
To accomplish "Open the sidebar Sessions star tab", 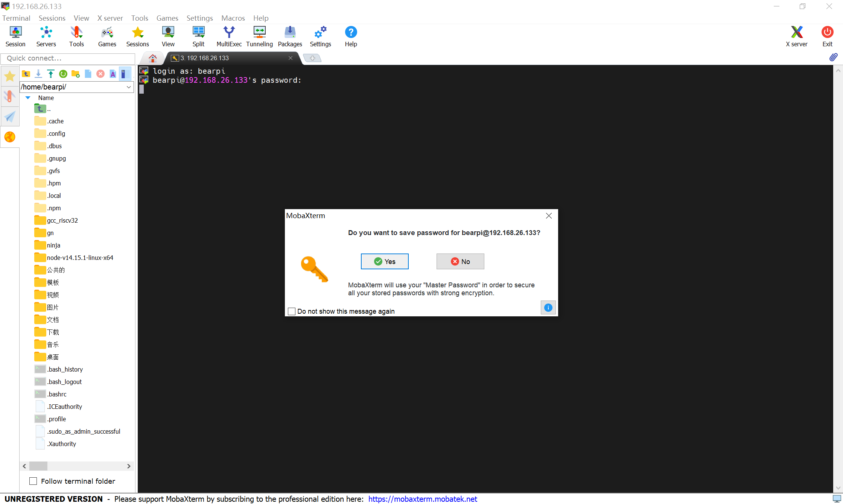I will tap(10, 76).
